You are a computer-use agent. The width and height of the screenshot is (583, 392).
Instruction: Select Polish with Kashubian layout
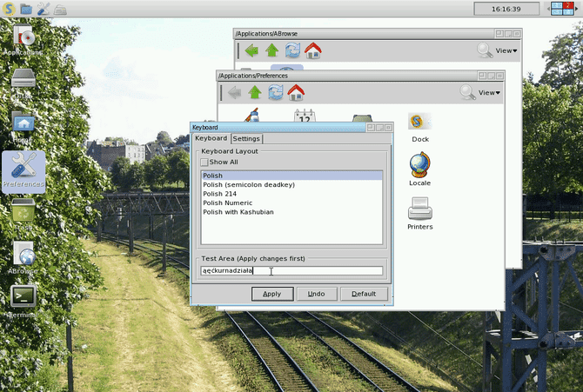pyautogui.click(x=238, y=212)
